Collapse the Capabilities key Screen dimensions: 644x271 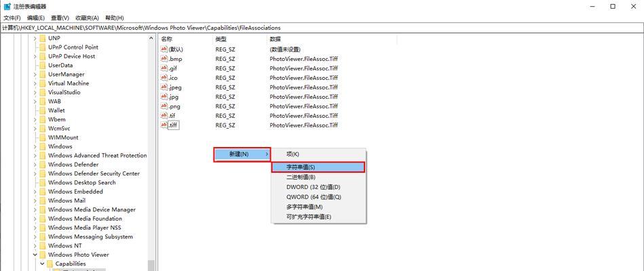[x=42, y=264]
